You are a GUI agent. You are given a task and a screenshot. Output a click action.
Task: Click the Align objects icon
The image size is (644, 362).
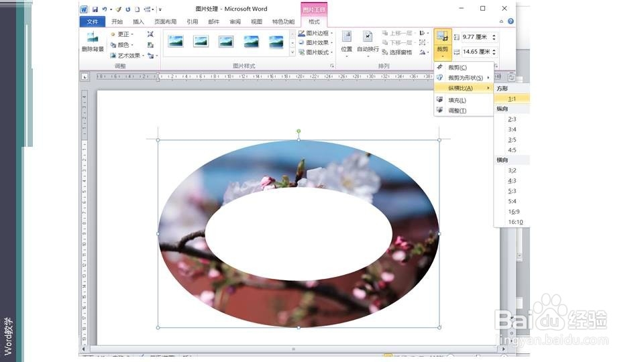pos(423,34)
